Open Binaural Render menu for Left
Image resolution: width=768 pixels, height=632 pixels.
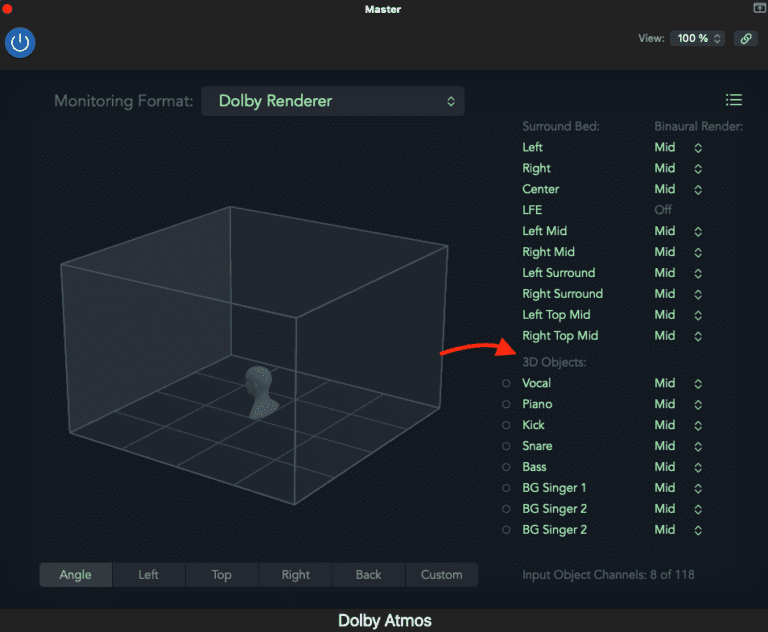[678, 147]
